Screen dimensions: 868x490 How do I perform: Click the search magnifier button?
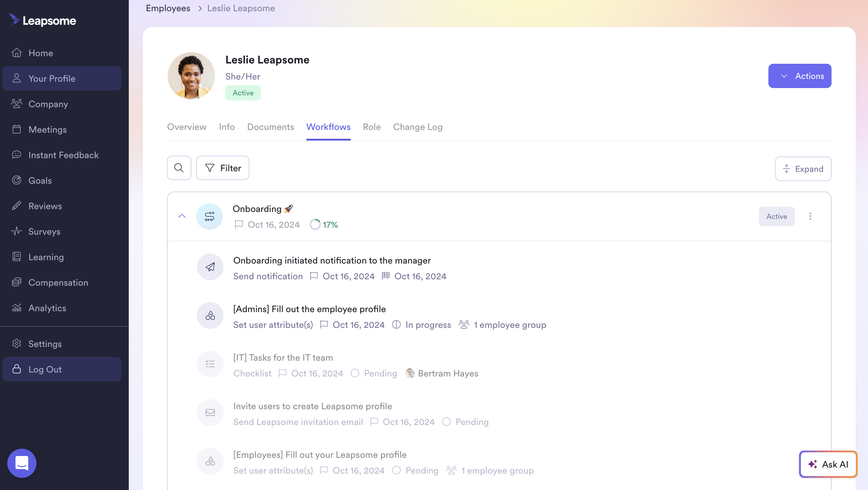click(179, 168)
